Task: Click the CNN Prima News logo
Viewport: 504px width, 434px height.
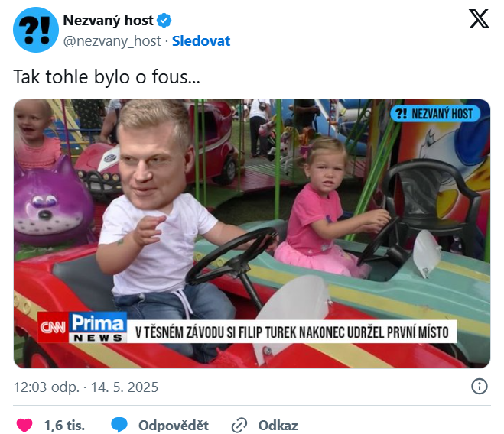Action: (x=83, y=327)
